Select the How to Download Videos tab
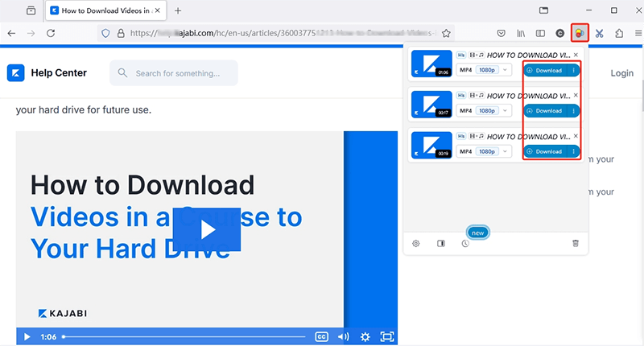 coord(105,10)
